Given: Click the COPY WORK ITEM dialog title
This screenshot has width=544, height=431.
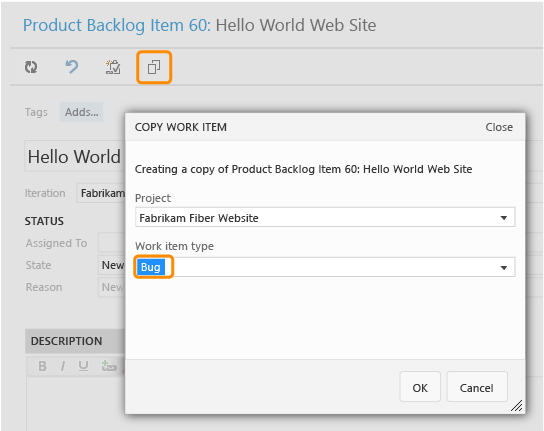Looking at the screenshot, I should tap(181, 127).
